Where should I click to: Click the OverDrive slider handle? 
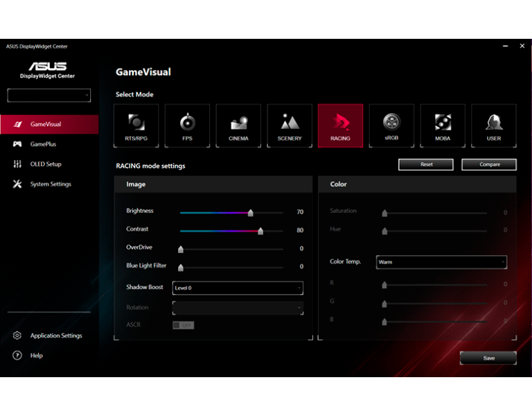pos(181,250)
